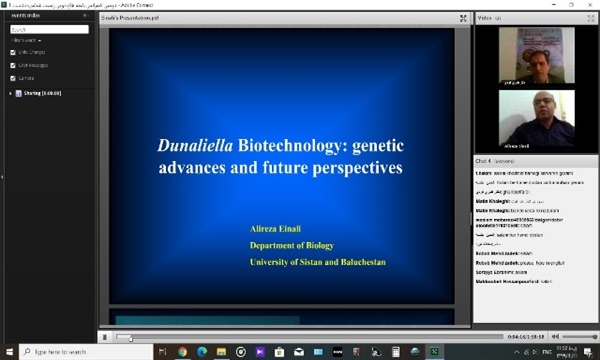600x360 pixels.
Task: Expand the Sharing item in events list
Action: (10, 93)
